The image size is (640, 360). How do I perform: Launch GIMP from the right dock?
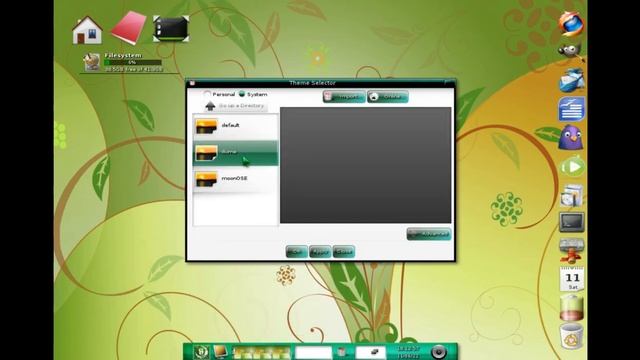coord(571,51)
